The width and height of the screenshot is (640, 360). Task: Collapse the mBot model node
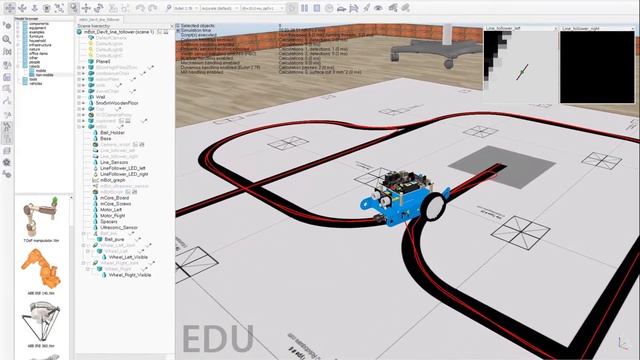79,127
